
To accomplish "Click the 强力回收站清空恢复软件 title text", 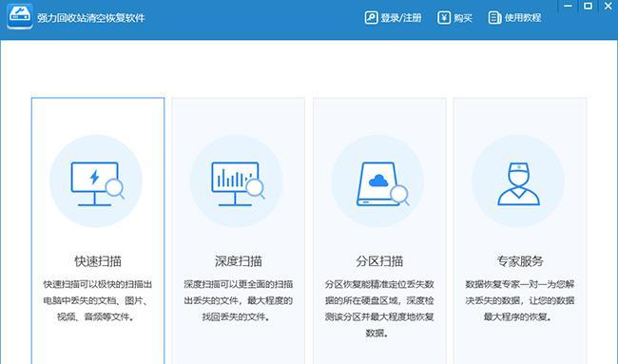I will coord(91,18).
